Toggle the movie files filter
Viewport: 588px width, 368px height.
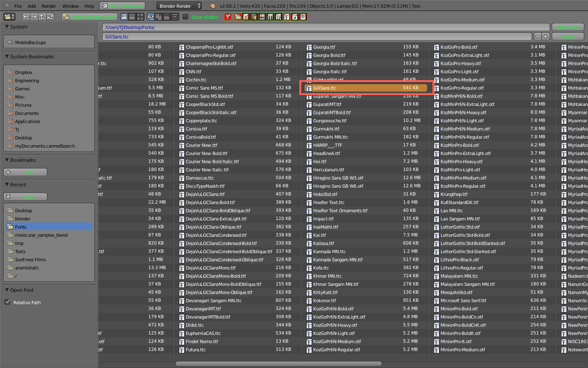point(270,17)
